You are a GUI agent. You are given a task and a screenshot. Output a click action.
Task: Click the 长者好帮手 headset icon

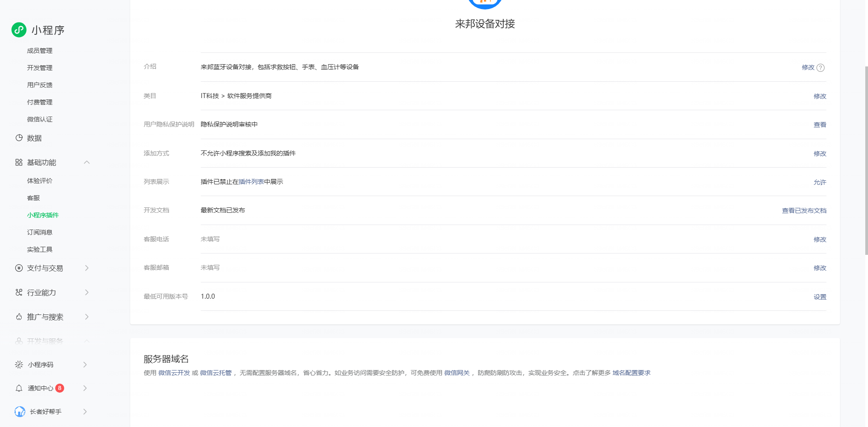click(x=20, y=412)
